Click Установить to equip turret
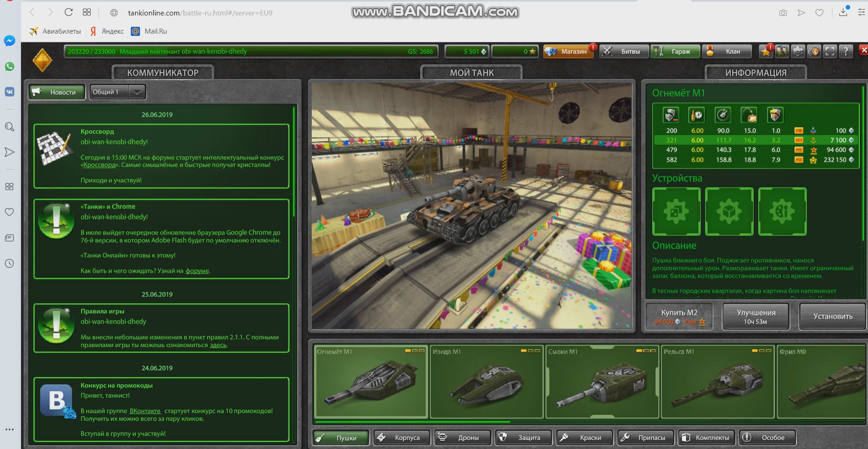This screenshot has height=449, width=868. pos(833,316)
